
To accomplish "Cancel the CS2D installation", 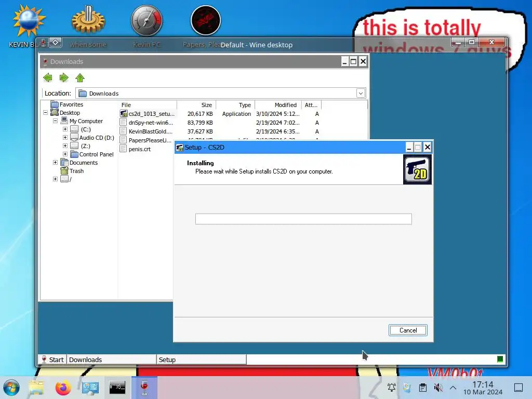I will [x=408, y=330].
